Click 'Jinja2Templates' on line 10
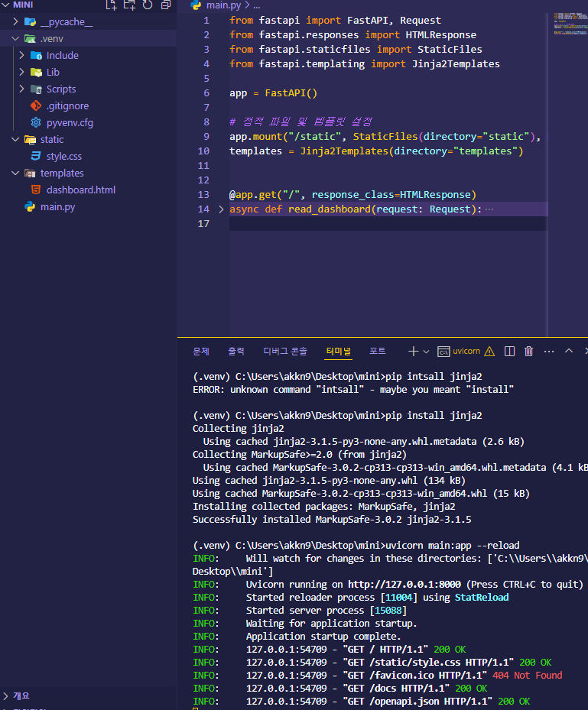Image resolution: width=588 pixels, height=710 pixels. 344,151
